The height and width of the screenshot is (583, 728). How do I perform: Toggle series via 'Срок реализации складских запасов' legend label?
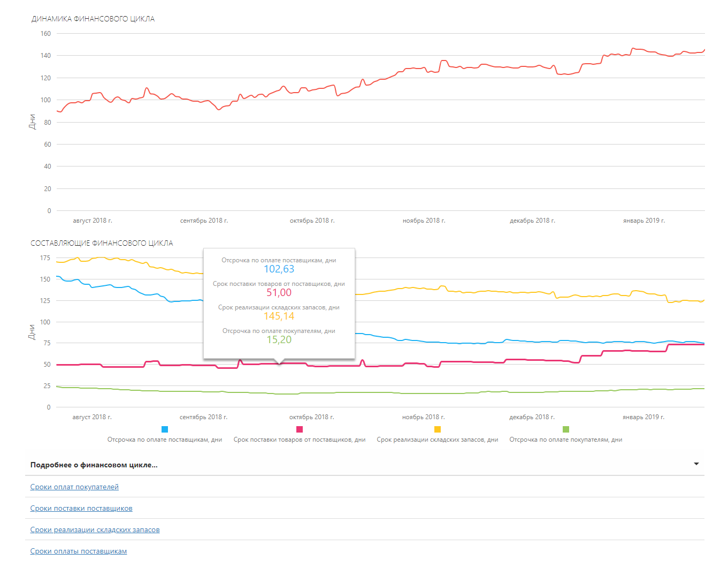click(x=438, y=440)
